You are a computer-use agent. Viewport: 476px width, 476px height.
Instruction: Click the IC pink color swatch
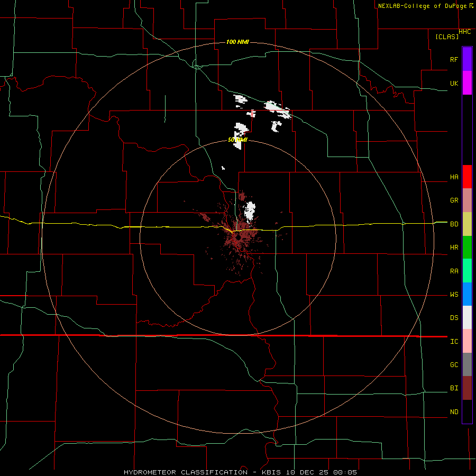click(x=467, y=341)
